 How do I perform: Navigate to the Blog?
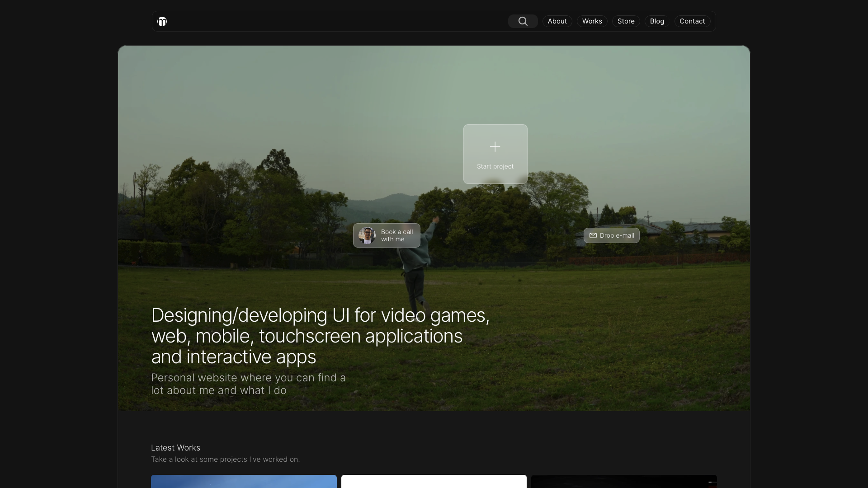657,21
